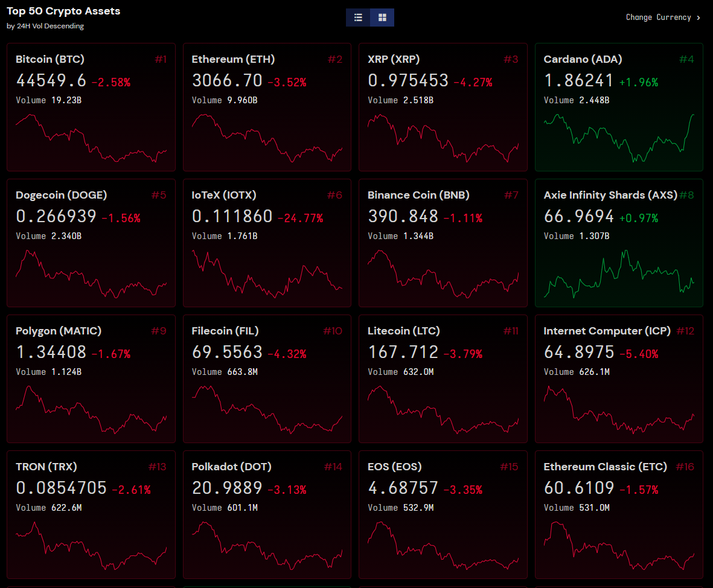
Task: Click XRP price 0.975453
Action: pyautogui.click(x=408, y=80)
